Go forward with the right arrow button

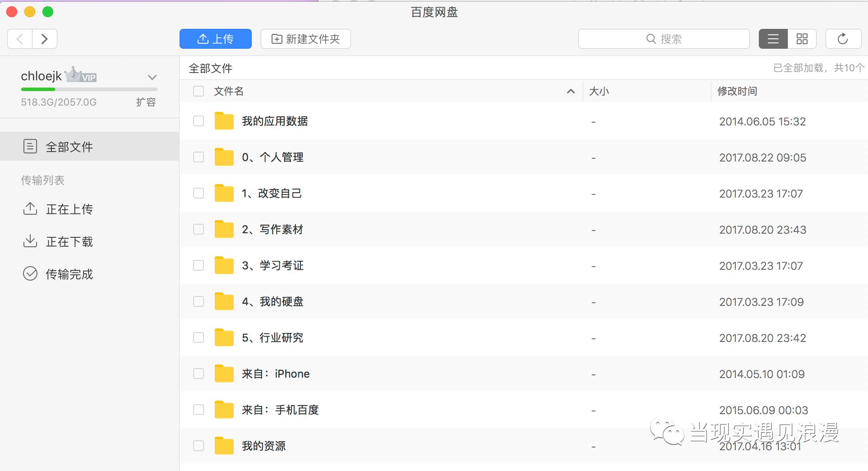[x=45, y=39]
